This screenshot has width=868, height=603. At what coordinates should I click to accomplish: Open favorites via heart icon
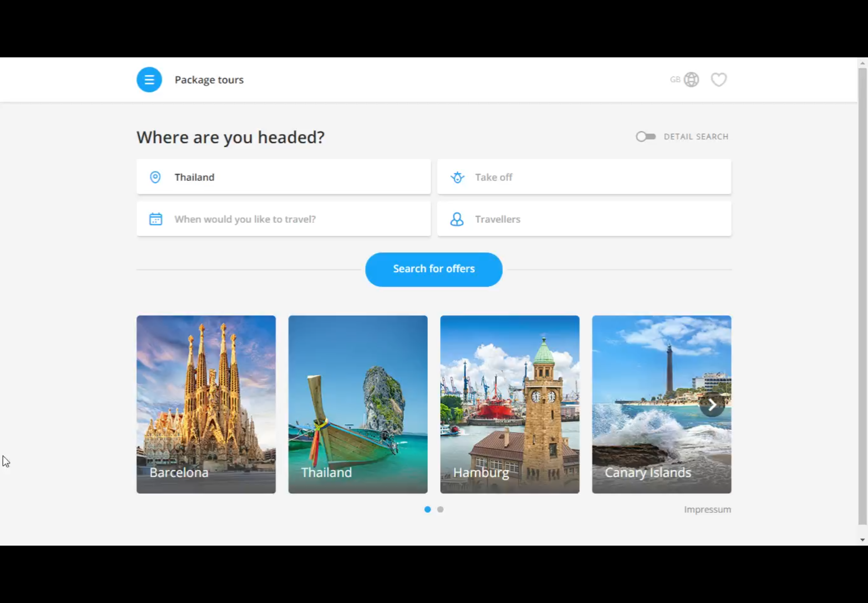[x=718, y=80]
